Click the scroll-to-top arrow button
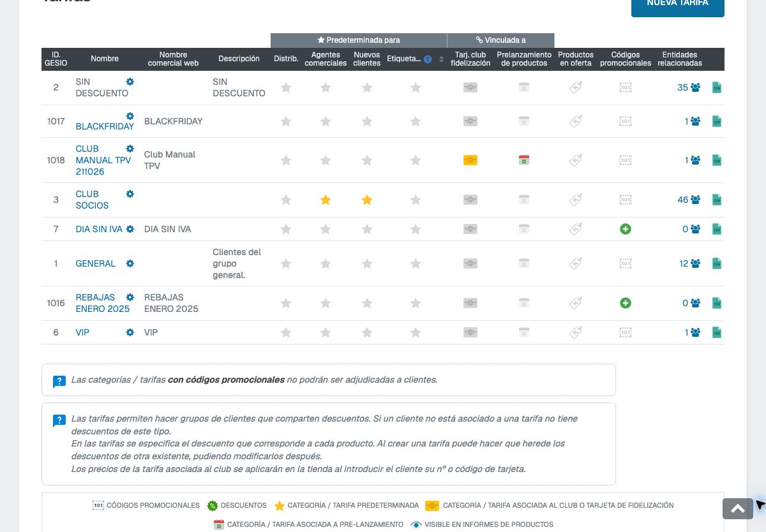This screenshot has height=532, width=766. [738, 508]
